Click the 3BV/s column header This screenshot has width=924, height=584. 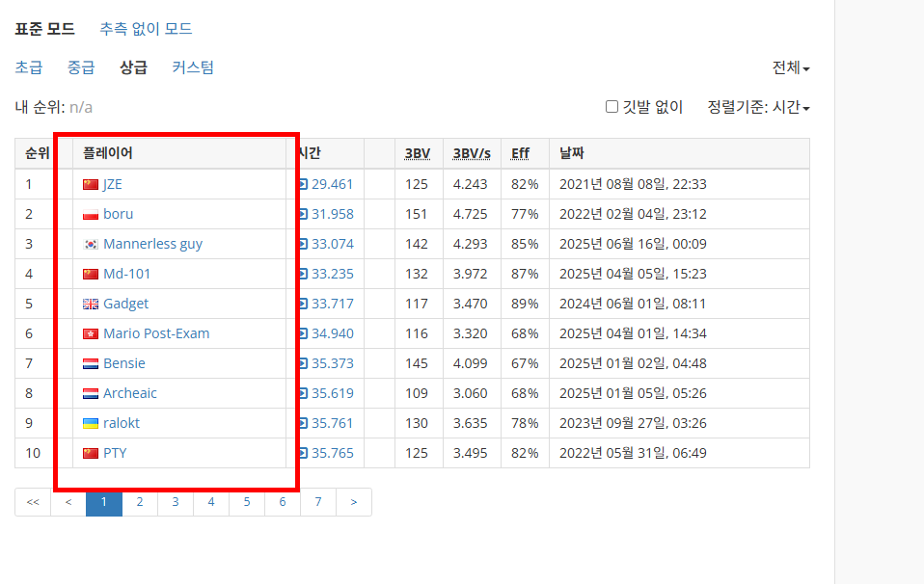(x=472, y=153)
